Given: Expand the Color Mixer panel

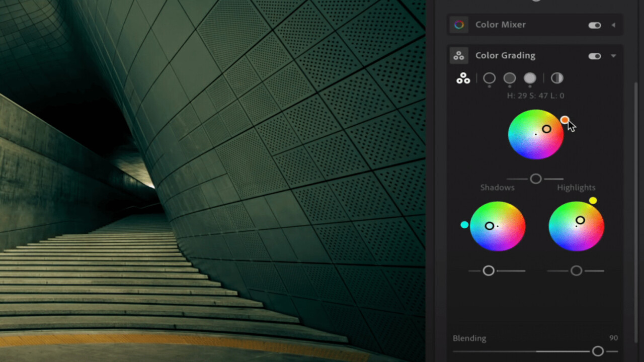Looking at the screenshot, I should click(x=613, y=25).
